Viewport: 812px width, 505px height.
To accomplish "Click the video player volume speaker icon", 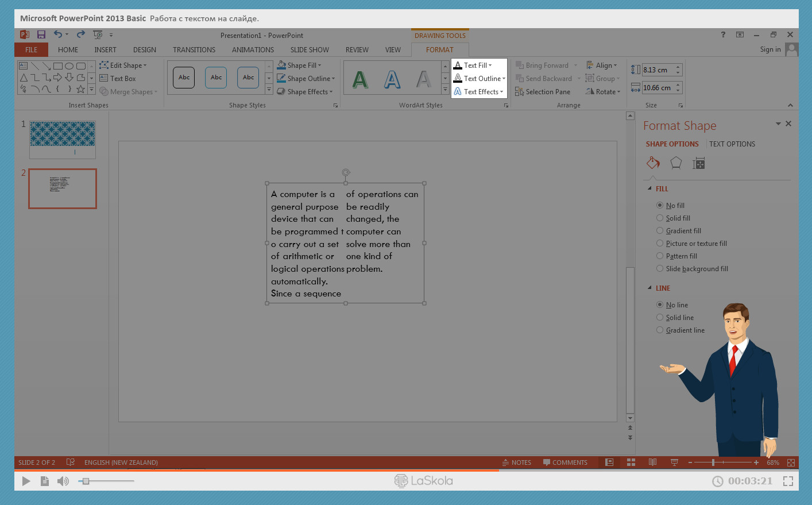I will 63,481.
